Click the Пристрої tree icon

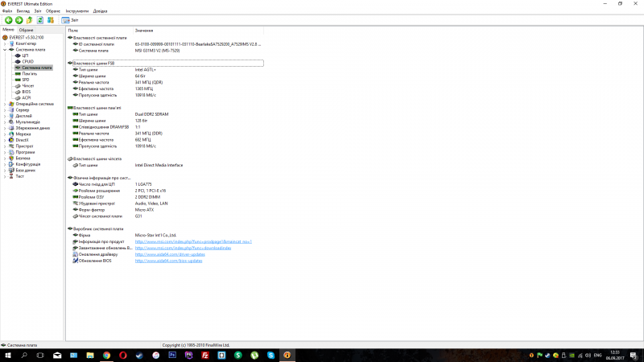(x=11, y=146)
